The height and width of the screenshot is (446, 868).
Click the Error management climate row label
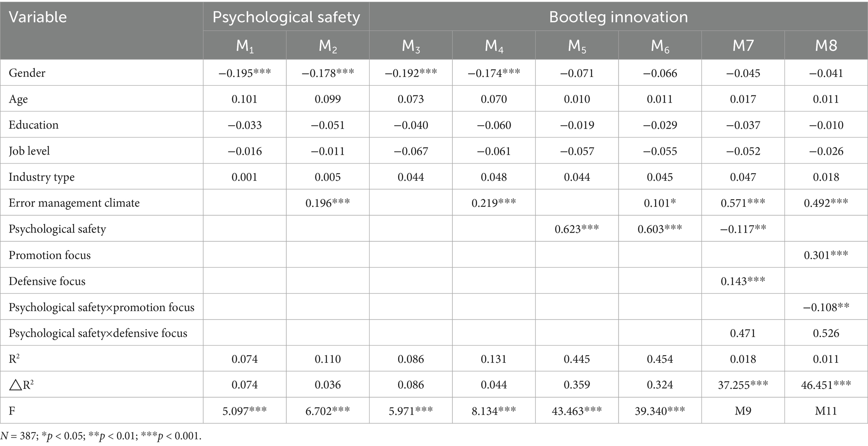tap(74, 203)
